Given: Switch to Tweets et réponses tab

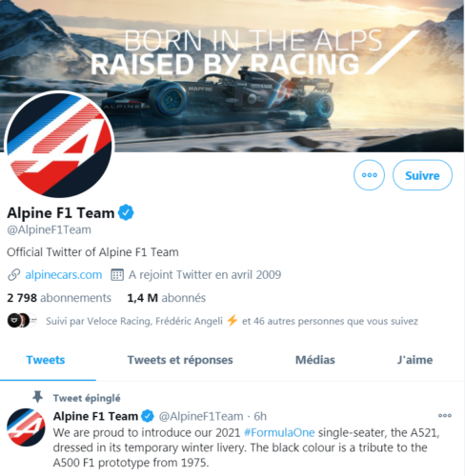Looking at the screenshot, I should tap(180, 360).
